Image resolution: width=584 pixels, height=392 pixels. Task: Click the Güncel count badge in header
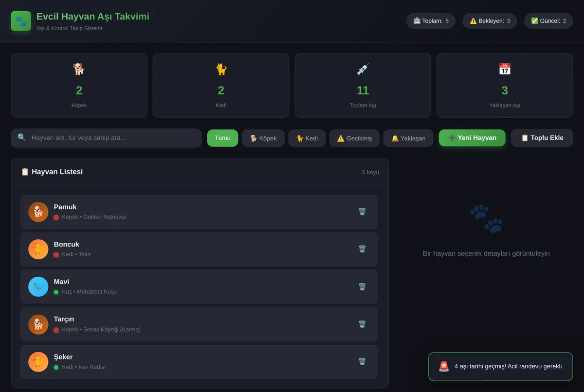point(548,21)
